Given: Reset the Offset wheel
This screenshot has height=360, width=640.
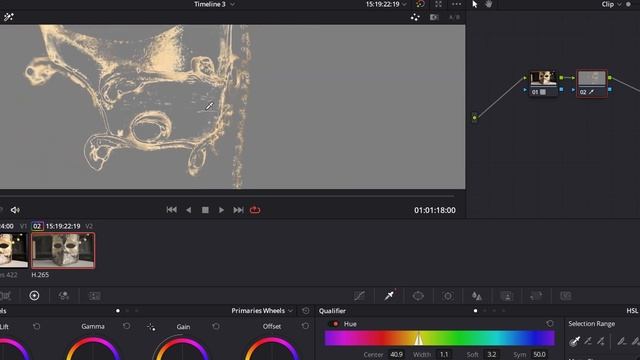Looking at the screenshot, I should 305,326.
